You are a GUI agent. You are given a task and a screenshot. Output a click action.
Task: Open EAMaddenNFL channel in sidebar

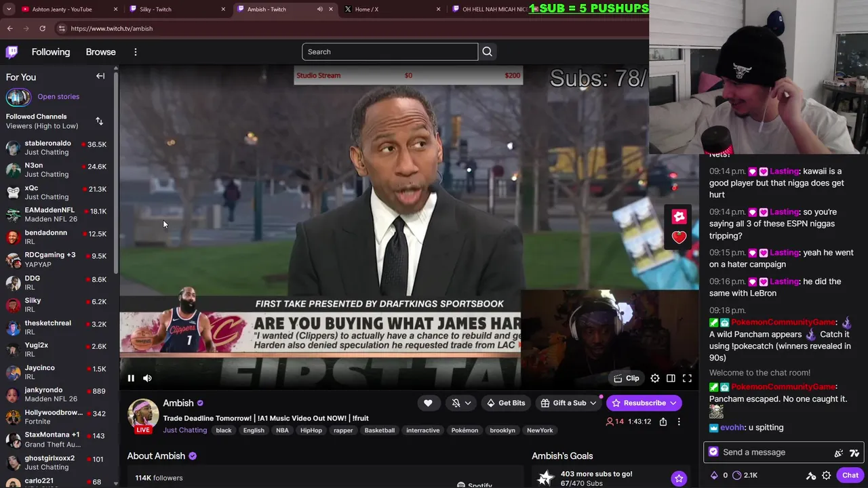(x=57, y=215)
